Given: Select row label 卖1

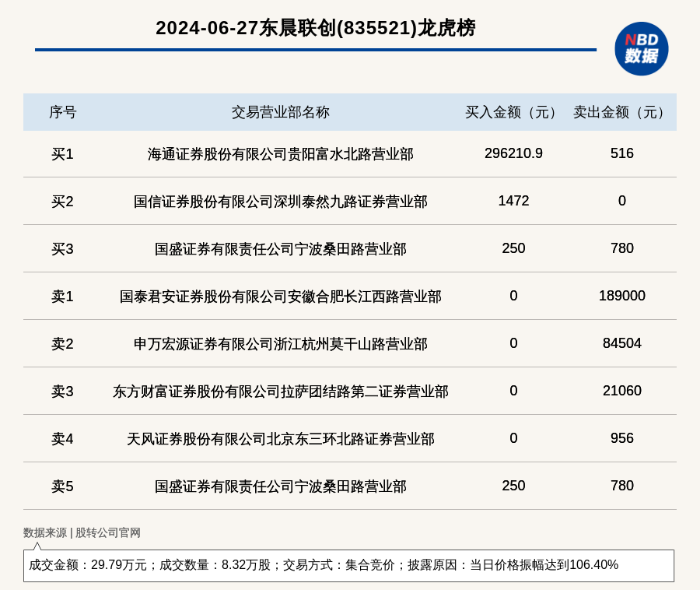Looking at the screenshot, I should [62, 296].
